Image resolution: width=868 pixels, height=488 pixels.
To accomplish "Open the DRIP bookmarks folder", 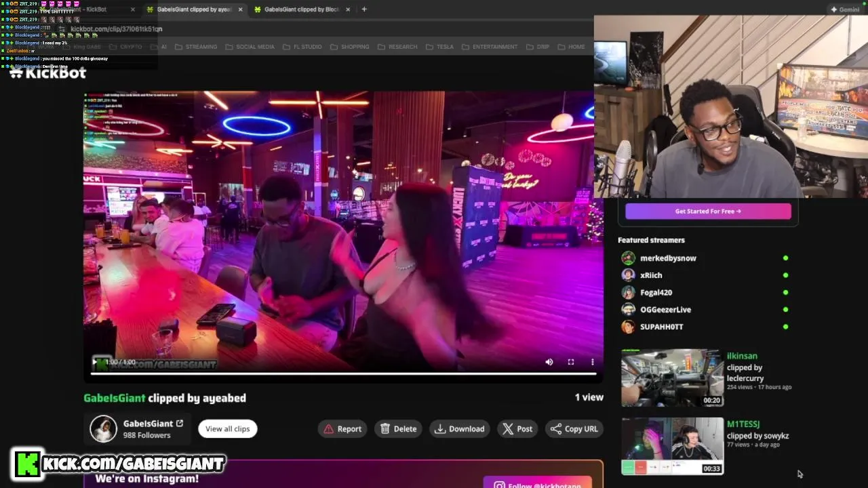I will (x=537, y=47).
